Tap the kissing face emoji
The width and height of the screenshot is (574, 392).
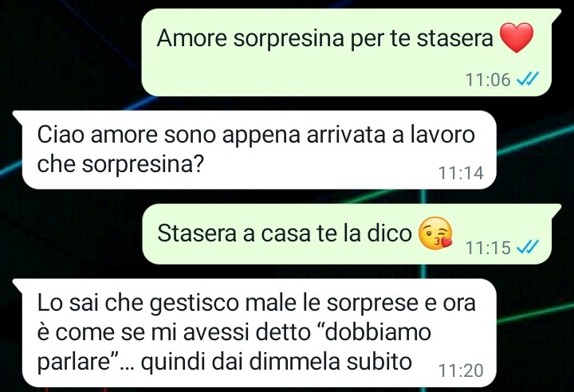[x=435, y=233]
